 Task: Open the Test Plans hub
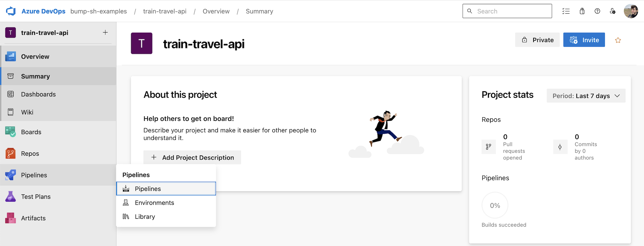click(x=36, y=197)
